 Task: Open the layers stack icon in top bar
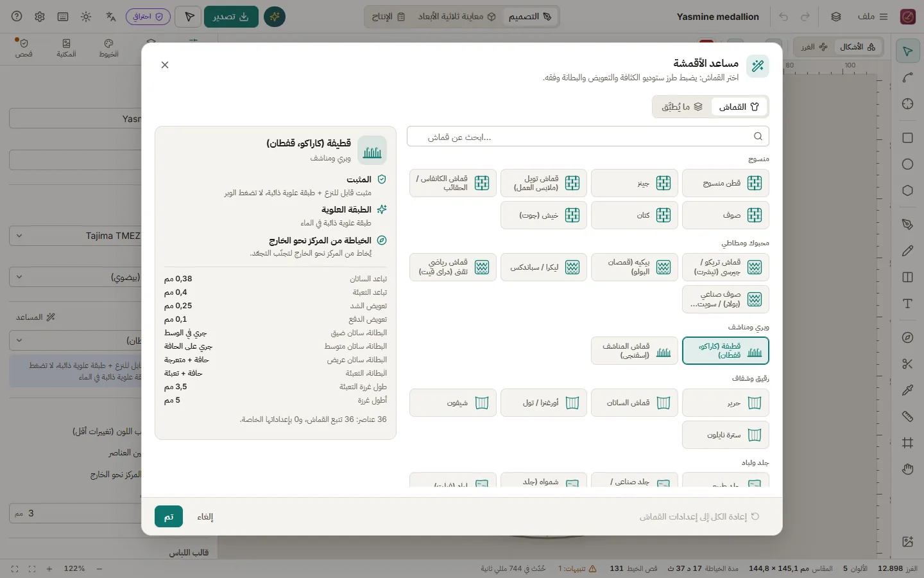tap(836, 17)
